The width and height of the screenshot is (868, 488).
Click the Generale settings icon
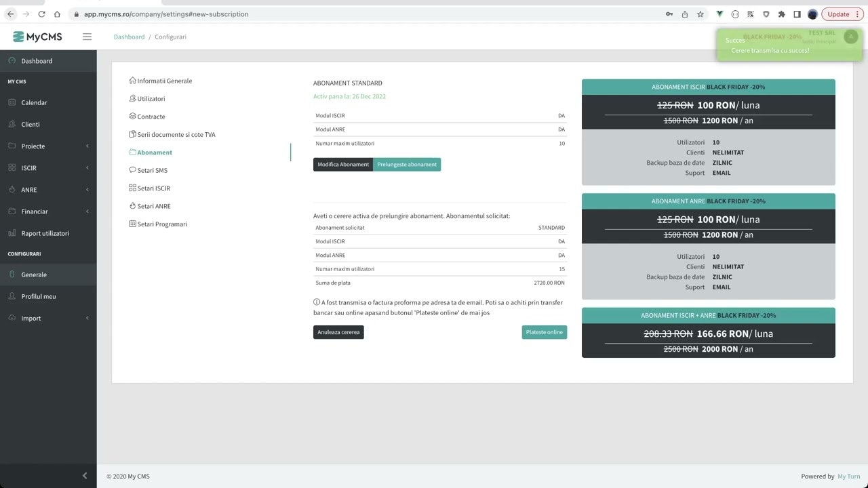tap(12, 274)
